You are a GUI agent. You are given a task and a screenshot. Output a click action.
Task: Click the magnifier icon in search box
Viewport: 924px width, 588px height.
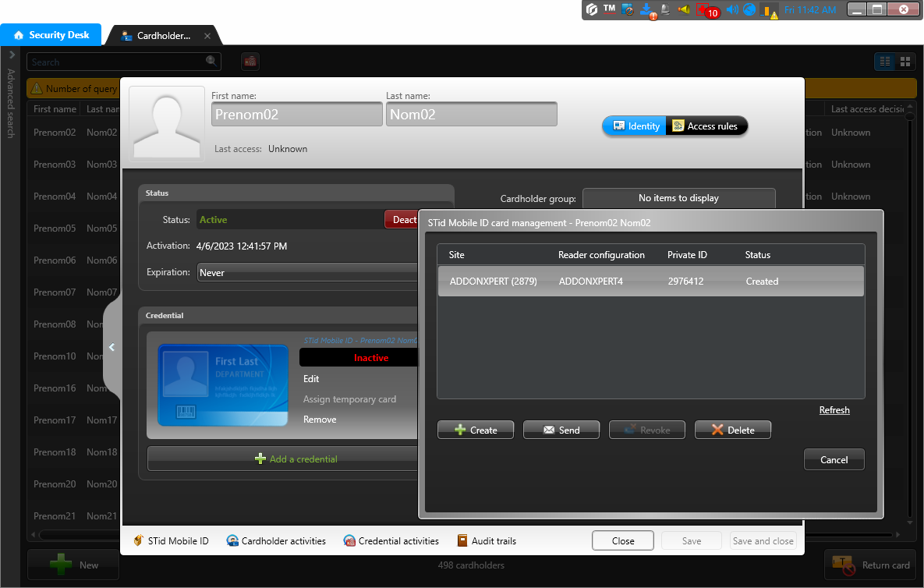211,62
